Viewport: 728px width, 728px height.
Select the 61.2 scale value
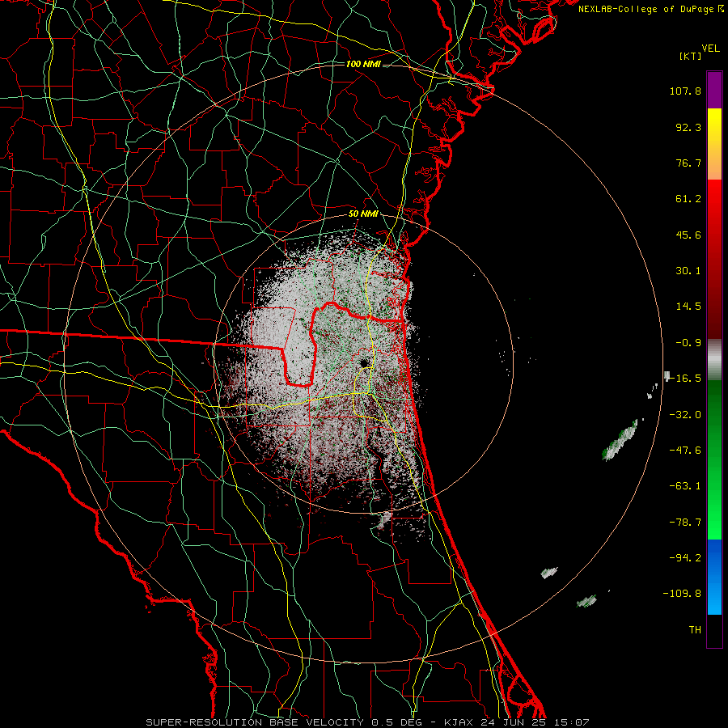[688, 199]
